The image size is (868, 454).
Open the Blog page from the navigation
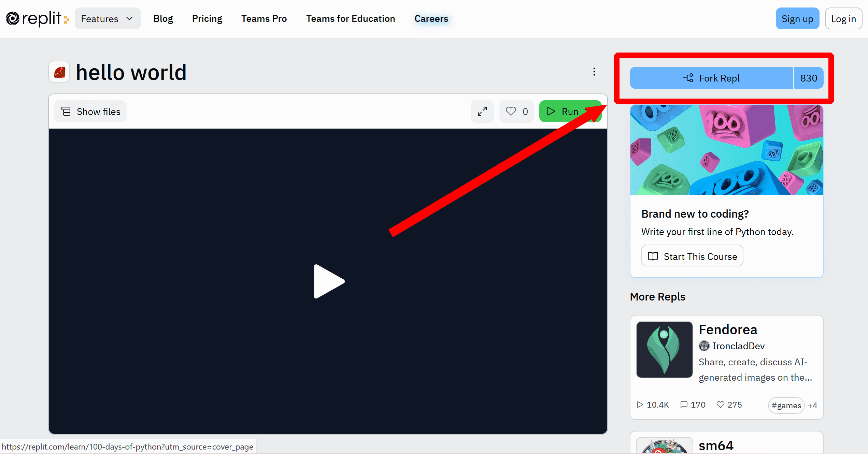click(163, 19)
